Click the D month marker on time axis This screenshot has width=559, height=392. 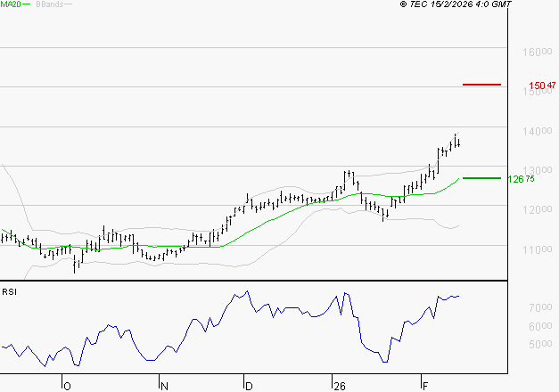pyautogui.click(x=249, y=386)
